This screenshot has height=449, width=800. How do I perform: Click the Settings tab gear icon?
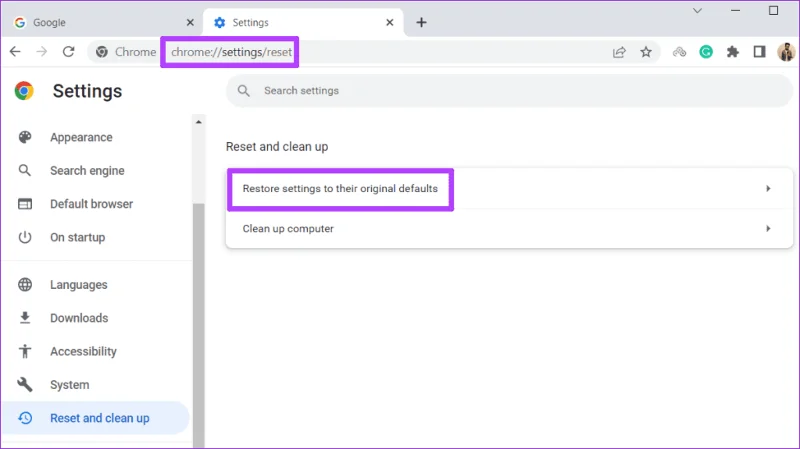[x=219, y=22]
